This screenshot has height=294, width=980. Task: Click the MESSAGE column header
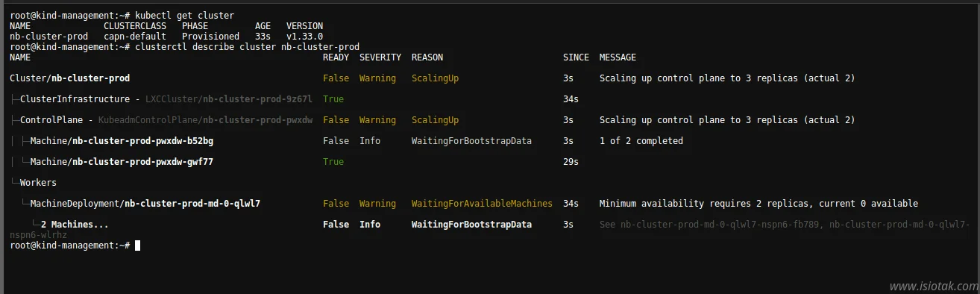(x=618, y=57)
